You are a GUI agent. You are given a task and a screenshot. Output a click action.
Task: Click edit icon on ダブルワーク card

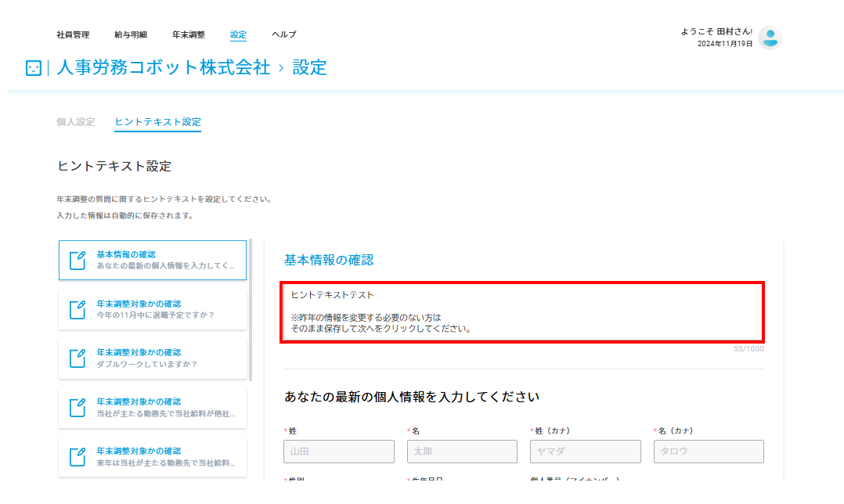click(x=78, y=358)
